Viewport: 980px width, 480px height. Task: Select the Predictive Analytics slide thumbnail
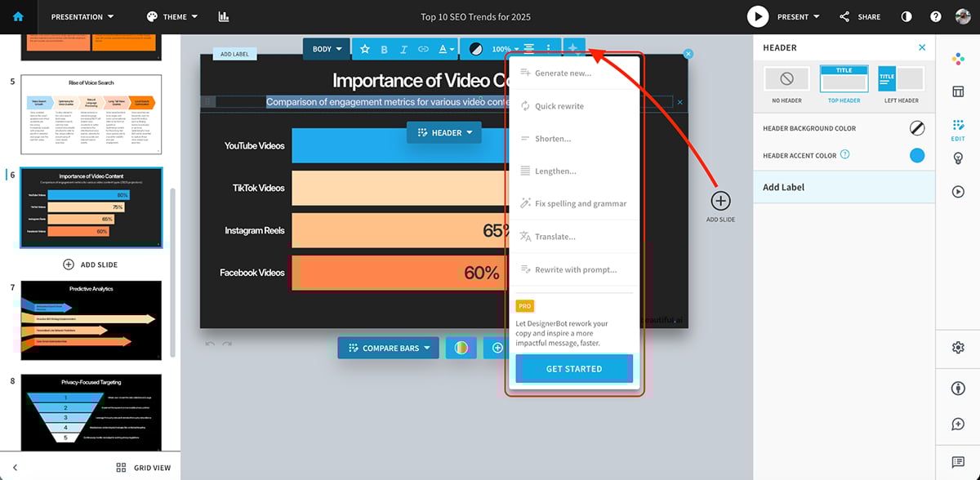pos(91,320)
